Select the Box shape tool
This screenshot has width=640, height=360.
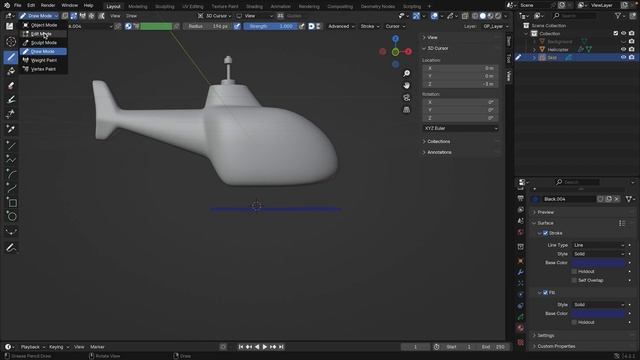click(11, 202)
